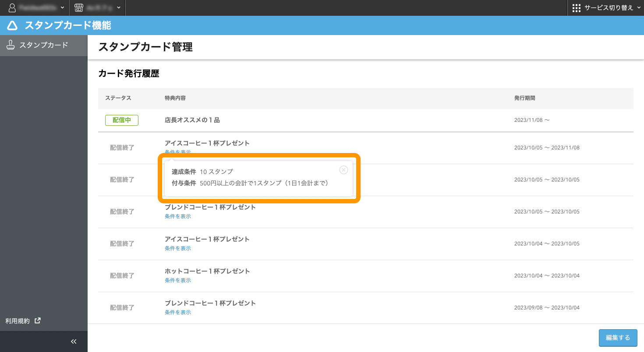
Task: Click the triangle logo in blue header
Action: click(12, 26)
